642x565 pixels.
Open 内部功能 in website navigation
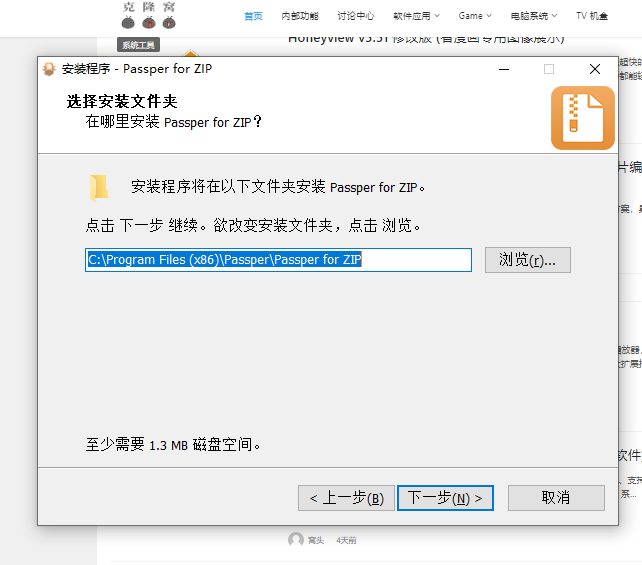tap(300, 16)
